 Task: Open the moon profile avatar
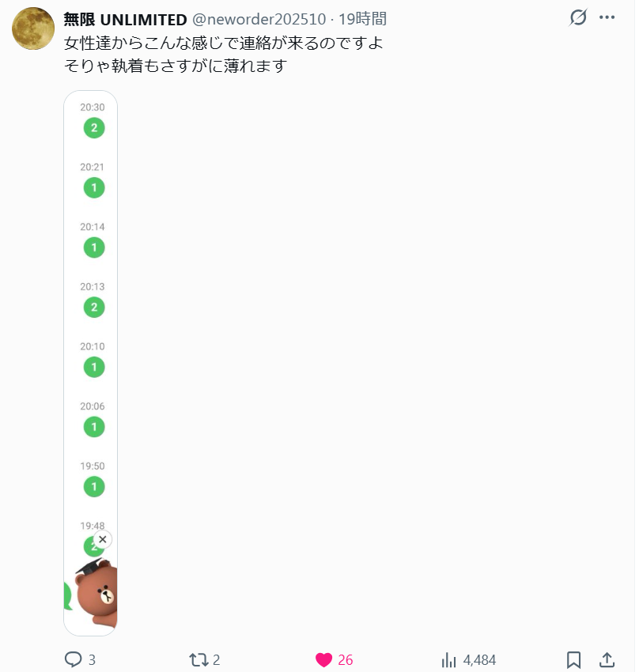33,29
